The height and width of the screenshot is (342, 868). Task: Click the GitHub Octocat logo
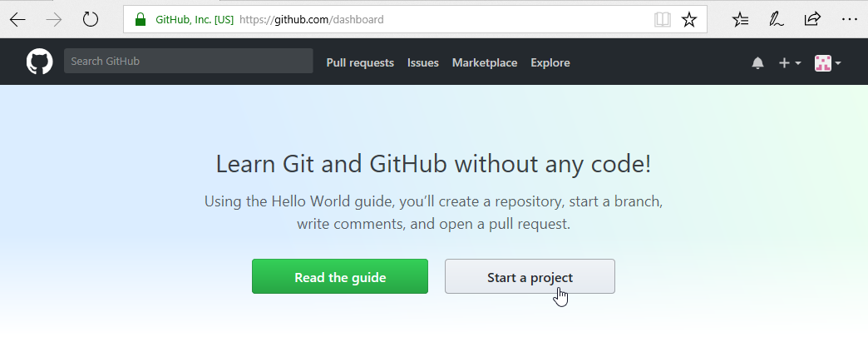tap(39, 62)
